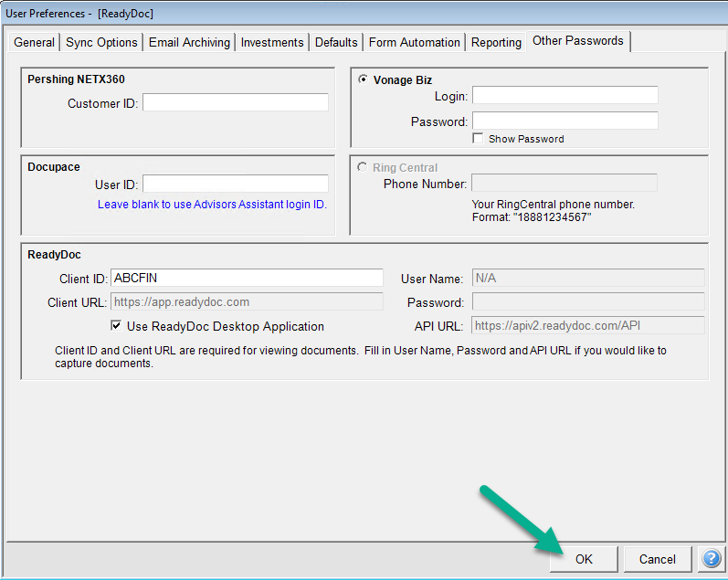Click 'Your RingCentral phone number.' text
The width and height of the screenshot is (728, 580).
coord(554,205)
